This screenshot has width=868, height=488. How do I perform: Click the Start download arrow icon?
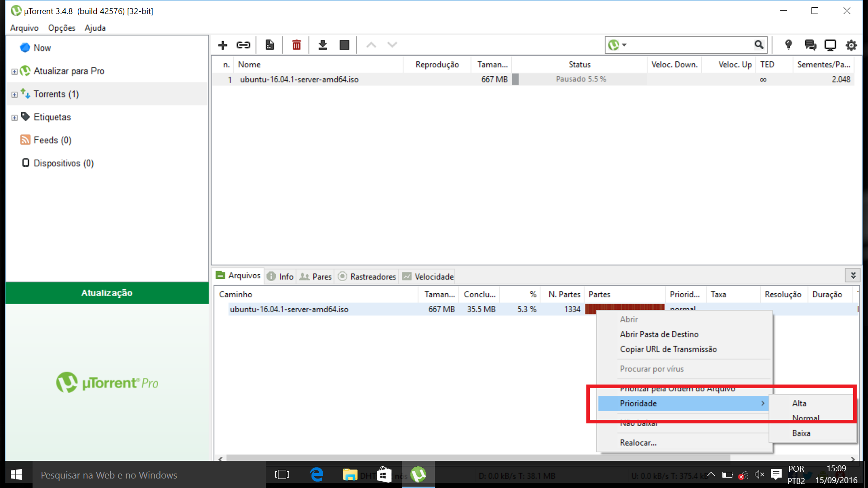pyautogui.click(x=323, y=45)
